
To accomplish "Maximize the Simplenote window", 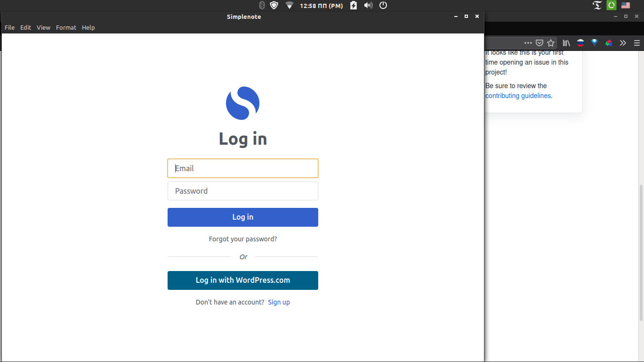I will point(466,16).
